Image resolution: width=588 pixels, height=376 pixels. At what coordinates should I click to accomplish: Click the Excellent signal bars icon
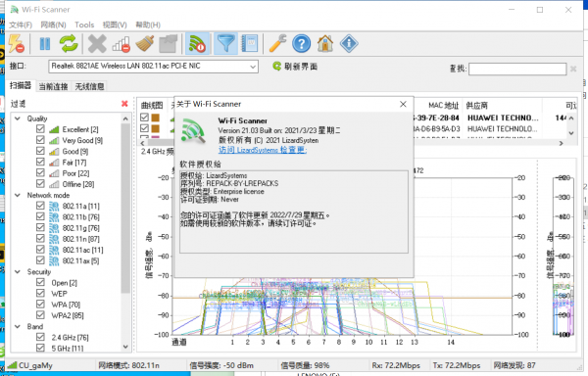click(54, 129)
